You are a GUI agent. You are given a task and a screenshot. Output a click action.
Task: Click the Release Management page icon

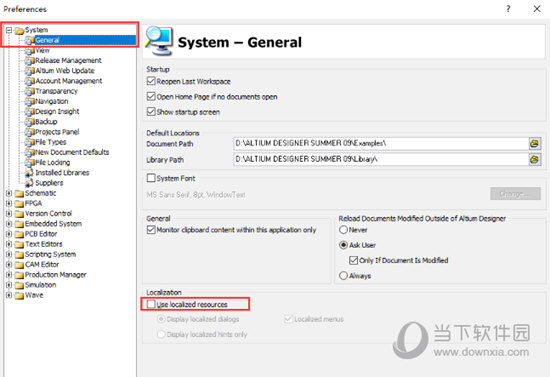[30, 61]
